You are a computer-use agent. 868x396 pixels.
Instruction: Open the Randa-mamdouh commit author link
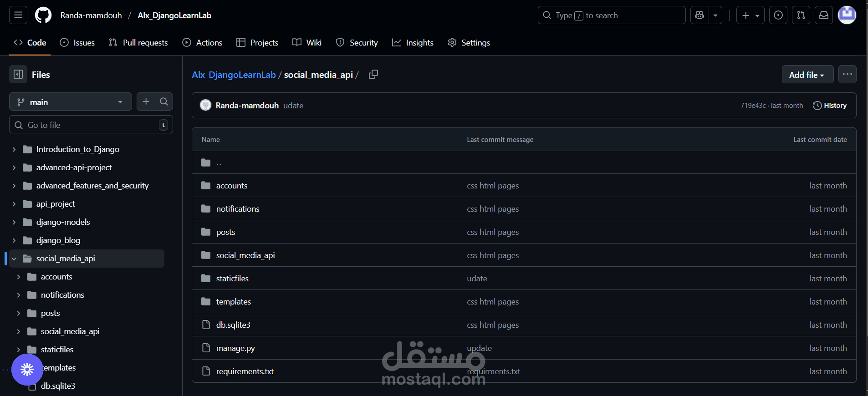coord(247,106)
